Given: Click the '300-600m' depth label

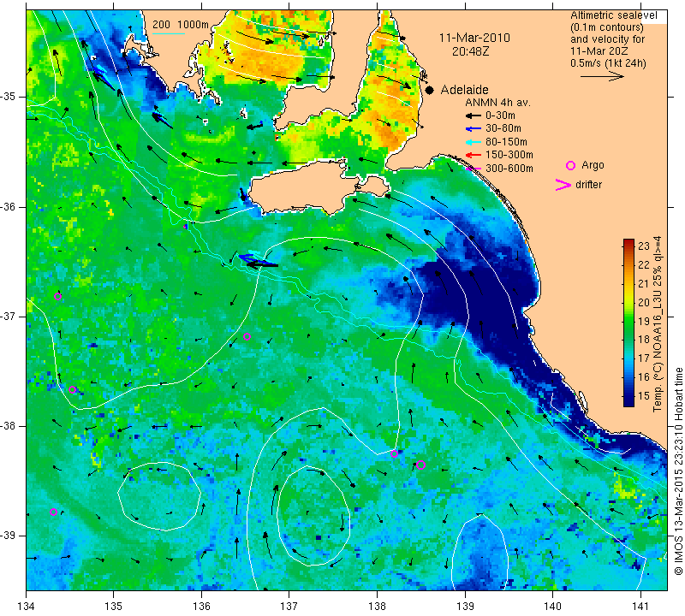Looking at the screenshot, I should coord(509,168).
